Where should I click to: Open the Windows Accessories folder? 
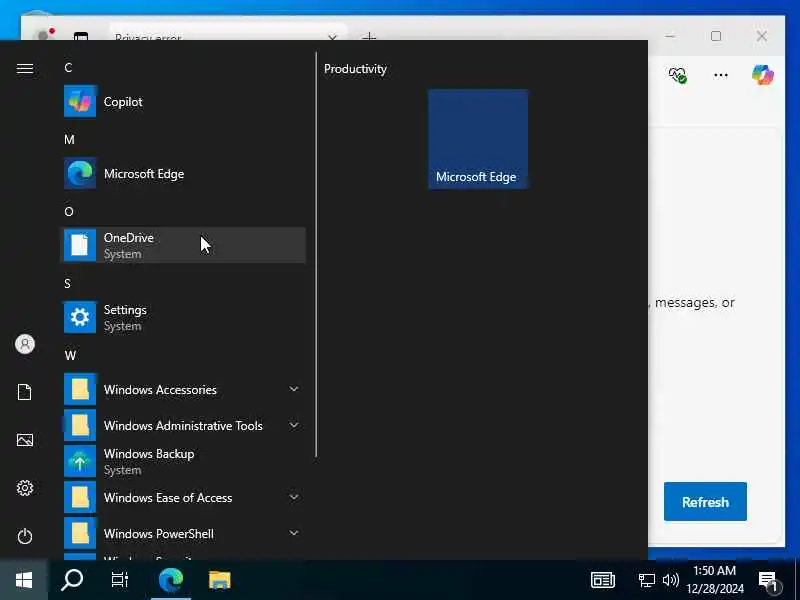(x=184, y=390)
